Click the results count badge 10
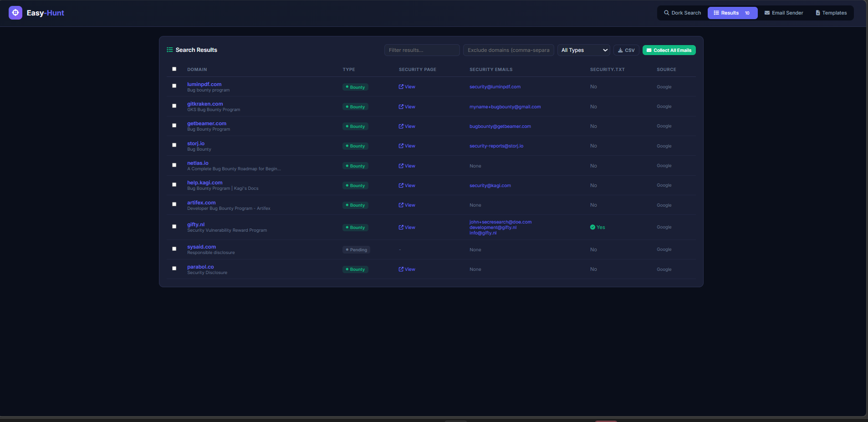Viewport: 868px width, 422px height. (747, 13)
